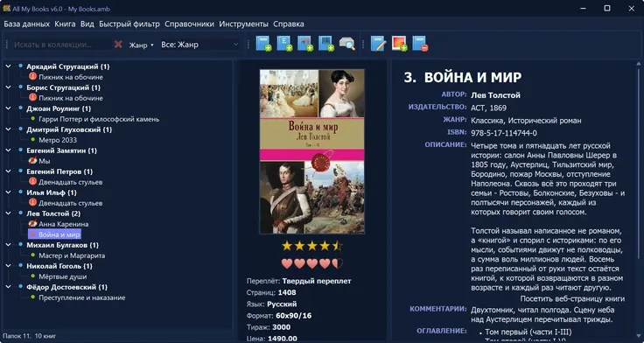
Task: Collapse the Николай Гоголь group
Action: pos(8,266)
